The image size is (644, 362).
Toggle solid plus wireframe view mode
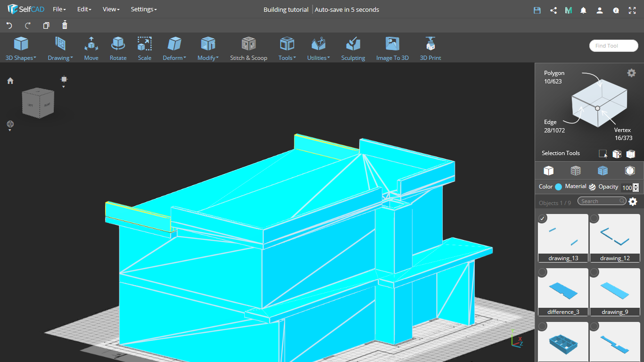click(603, 170)
